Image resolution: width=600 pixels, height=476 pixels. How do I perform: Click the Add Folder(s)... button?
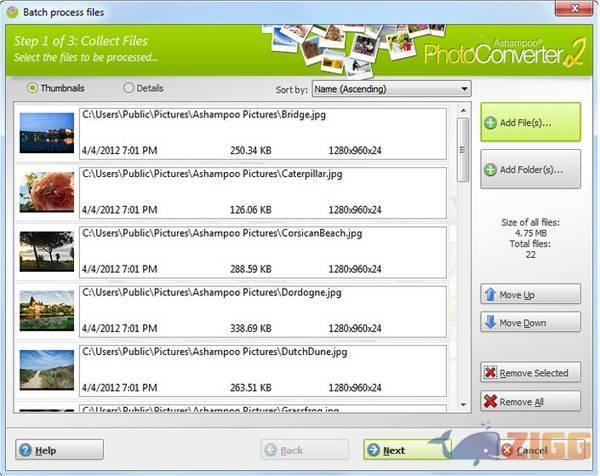pyautogui.click(x=531, y=169)
